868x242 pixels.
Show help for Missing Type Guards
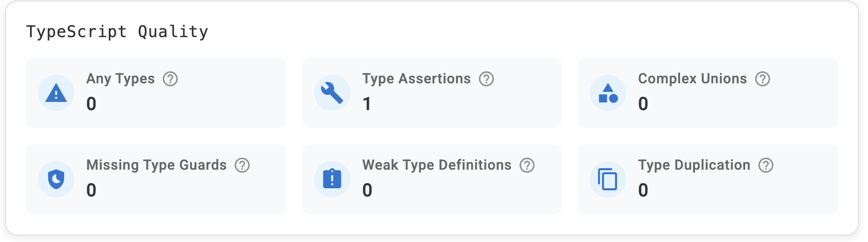[x=242, y=165]
